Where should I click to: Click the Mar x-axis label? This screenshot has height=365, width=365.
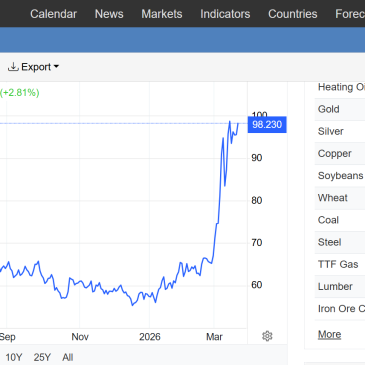[x=214, y=337]
